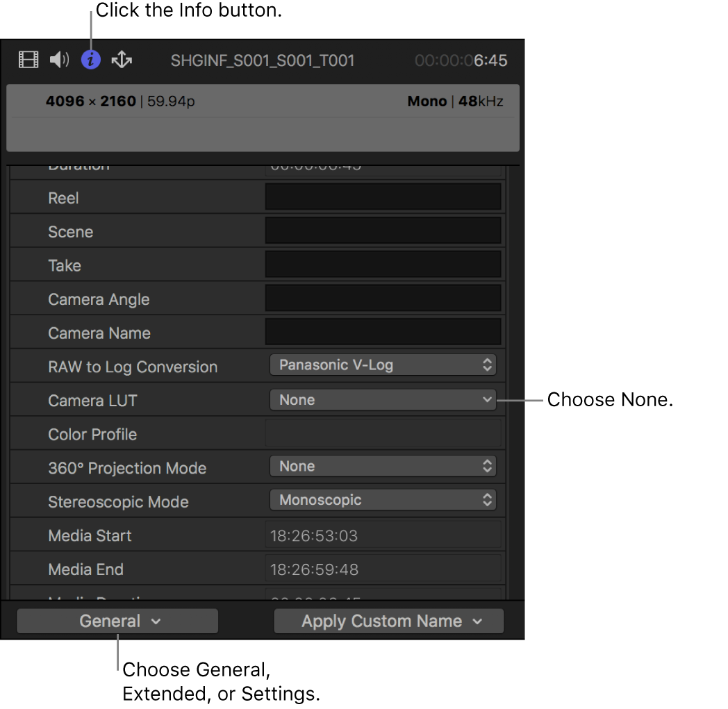Choose None in the Camera LUT dropdown

pyautogui.click(x=383, y=399)
